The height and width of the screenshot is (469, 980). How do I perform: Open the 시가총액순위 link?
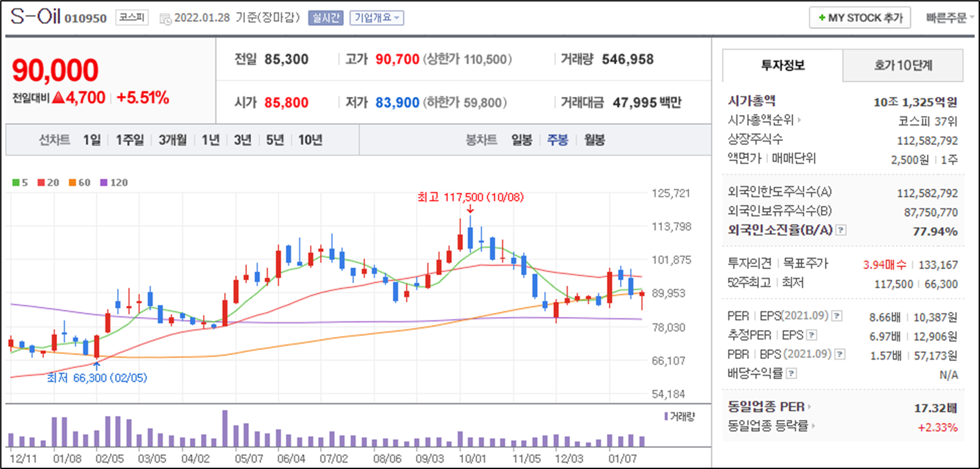click(764, 120)
